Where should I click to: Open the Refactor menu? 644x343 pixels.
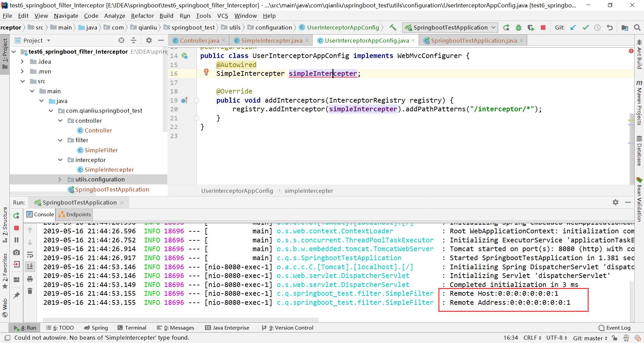pyautogui.click(x=142, y=16)
